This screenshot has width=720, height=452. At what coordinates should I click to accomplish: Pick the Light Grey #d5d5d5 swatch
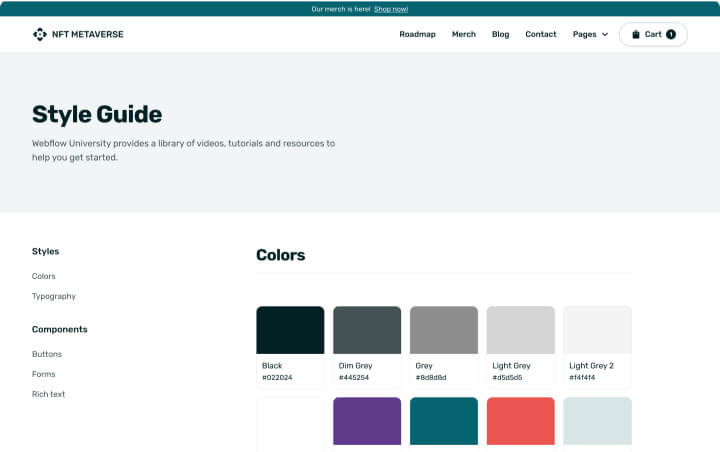[521, 346]
